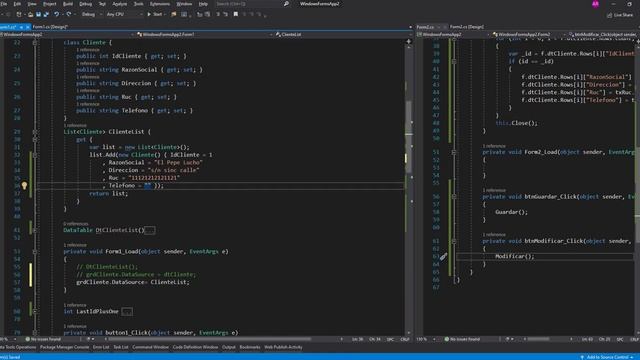This screenshot has width=640, height=360.
Task: Click the New Project toolbar icon
Action: pos(19,14)
